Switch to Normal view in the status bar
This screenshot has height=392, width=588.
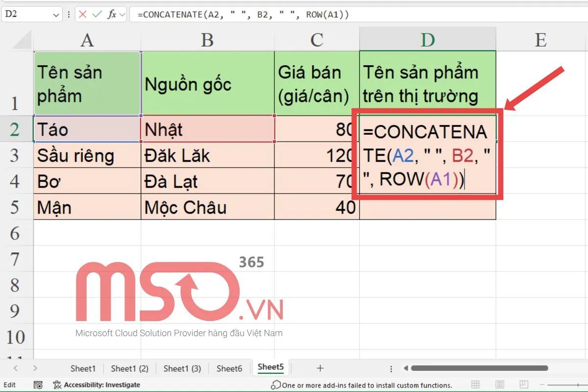[x=475, y=385]
